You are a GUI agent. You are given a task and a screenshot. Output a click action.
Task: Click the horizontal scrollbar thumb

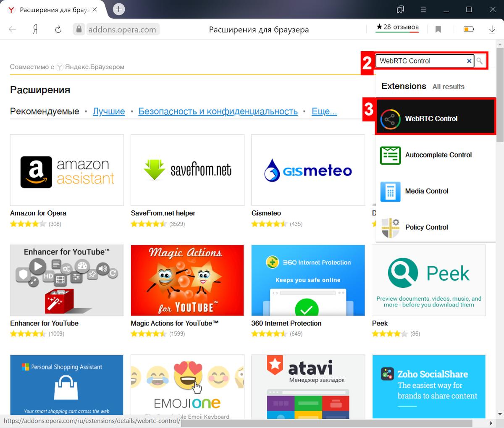(326, 423)
